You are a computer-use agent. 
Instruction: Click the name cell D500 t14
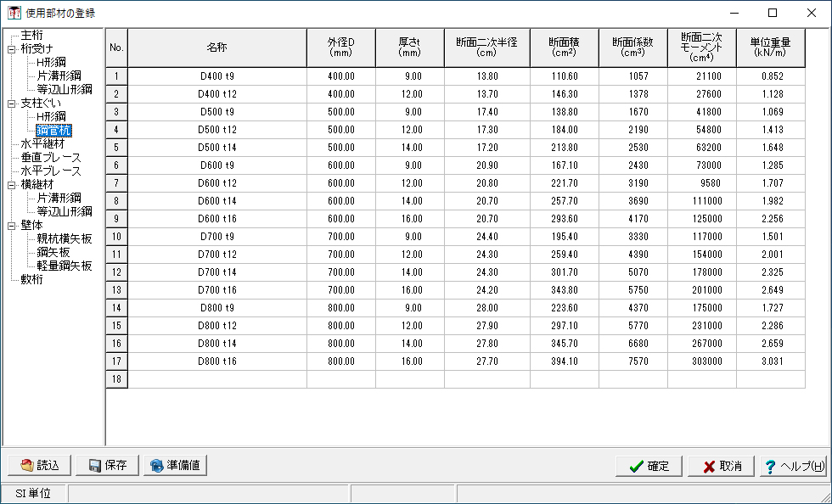217,148
